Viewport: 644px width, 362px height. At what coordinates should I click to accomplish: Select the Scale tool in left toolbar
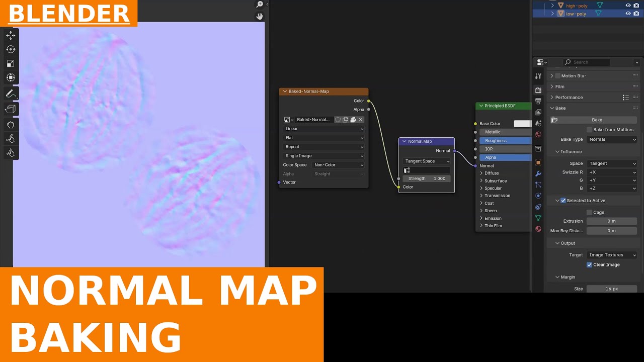click(11, 63)
